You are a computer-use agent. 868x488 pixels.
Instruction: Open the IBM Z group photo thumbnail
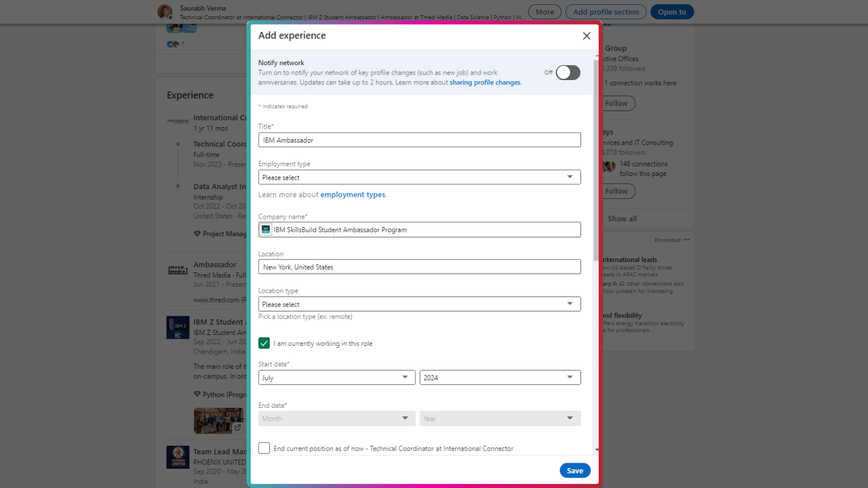219,421
